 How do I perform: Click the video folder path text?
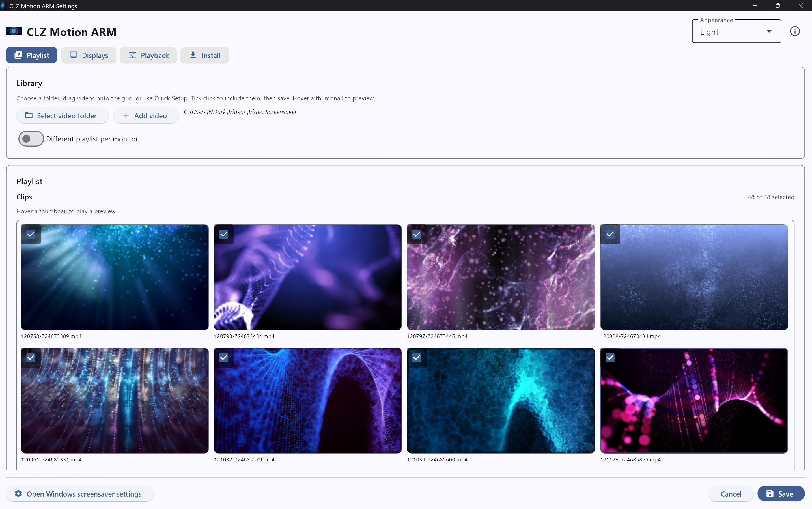240,112
